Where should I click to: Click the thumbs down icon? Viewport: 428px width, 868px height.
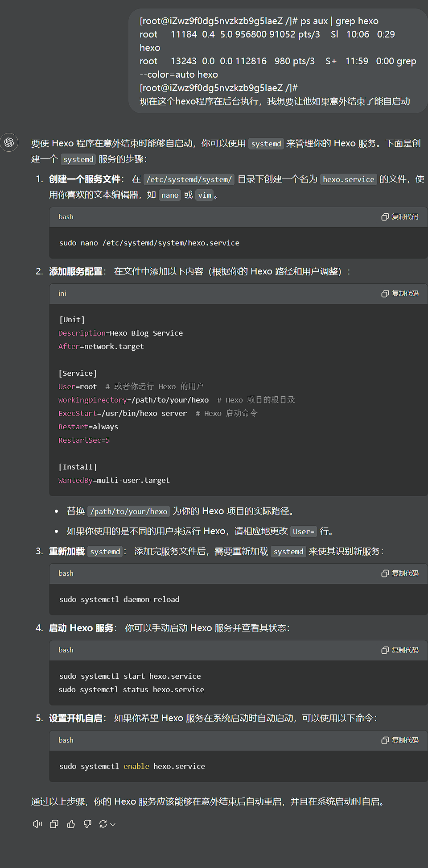pos(87,824)
